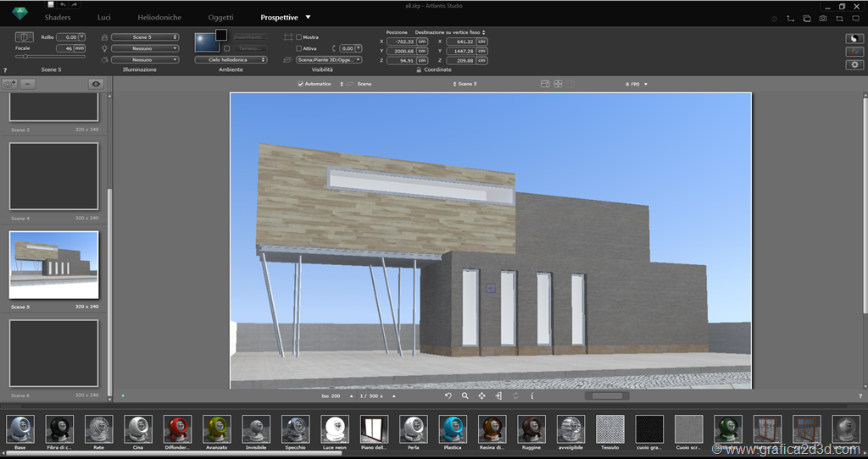
Task: Click the zoom magnifier icon below viewport
Action: [x=465, y=395]
